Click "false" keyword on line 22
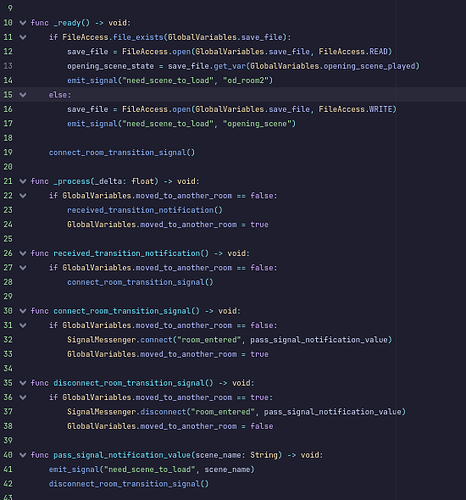The height and width of the screenshot is (500, 466). (262, 195)
